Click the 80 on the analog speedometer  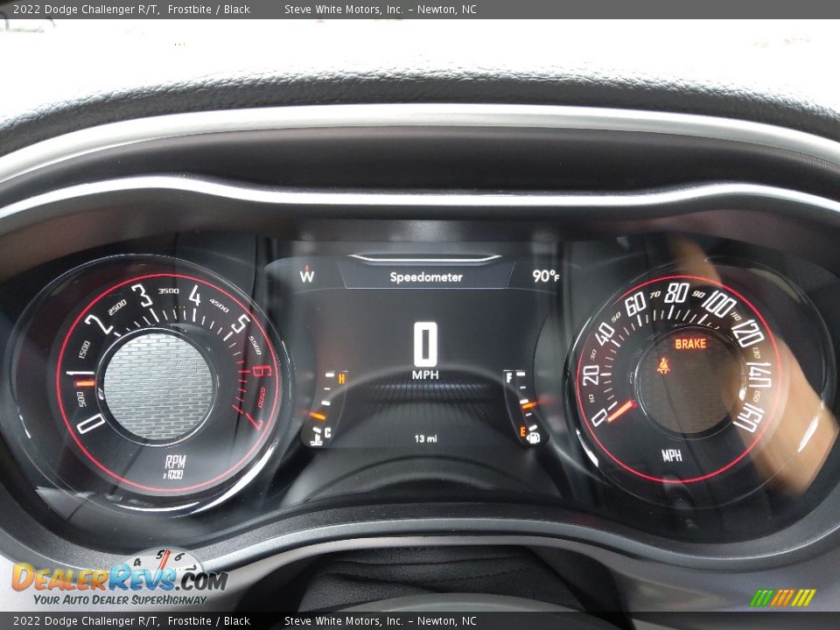pos(676,293)
